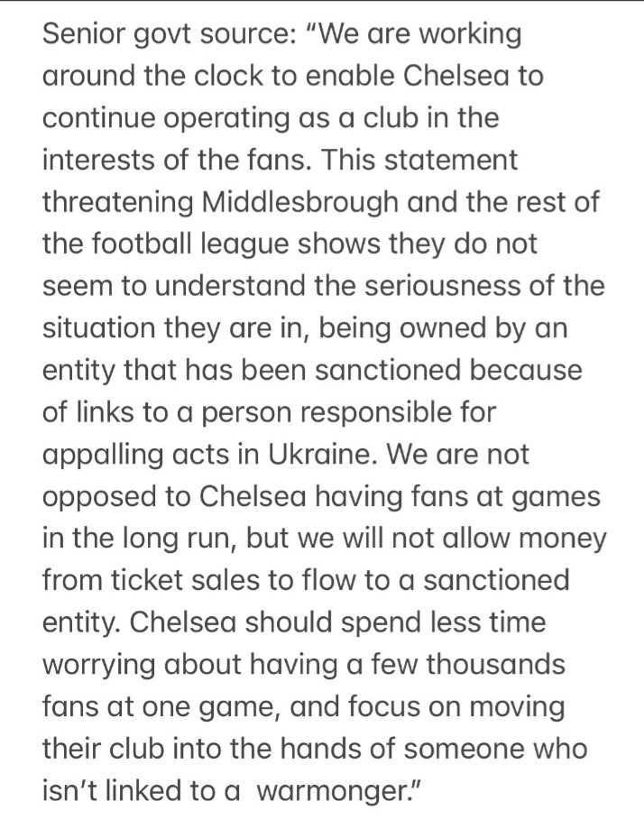Click the word "clock" in second line
The width and height of the screenshot is (644, 829).
tap(228, 76)
